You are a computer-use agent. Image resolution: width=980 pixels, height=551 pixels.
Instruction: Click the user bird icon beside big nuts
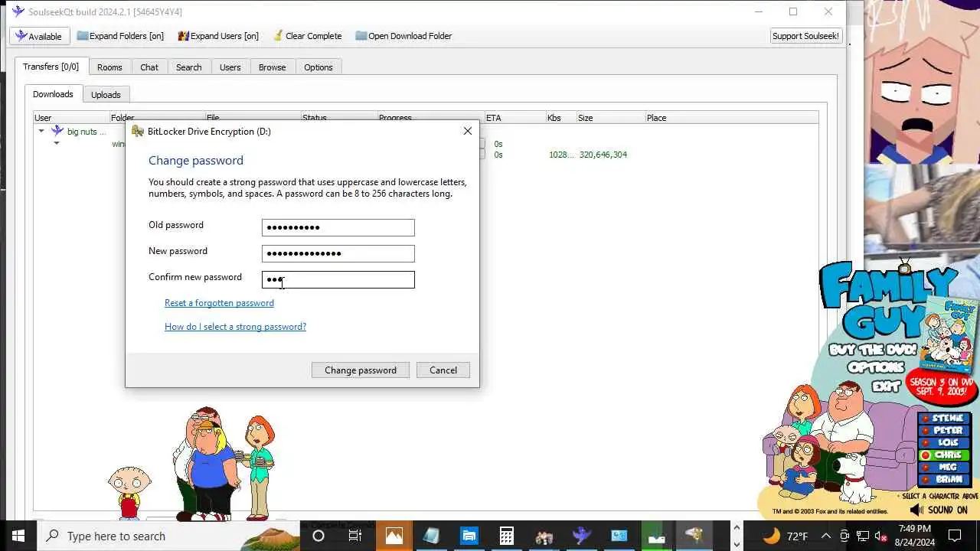[57, 132]
